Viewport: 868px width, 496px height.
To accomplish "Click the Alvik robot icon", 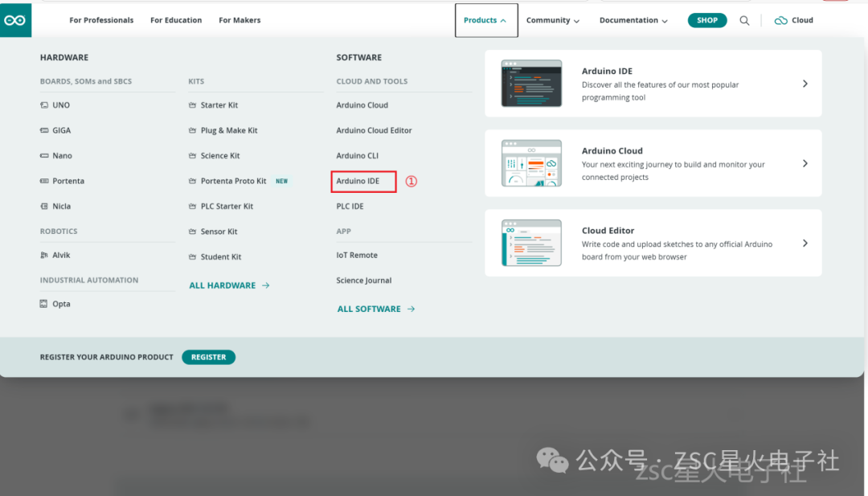I will coord(44,255).
